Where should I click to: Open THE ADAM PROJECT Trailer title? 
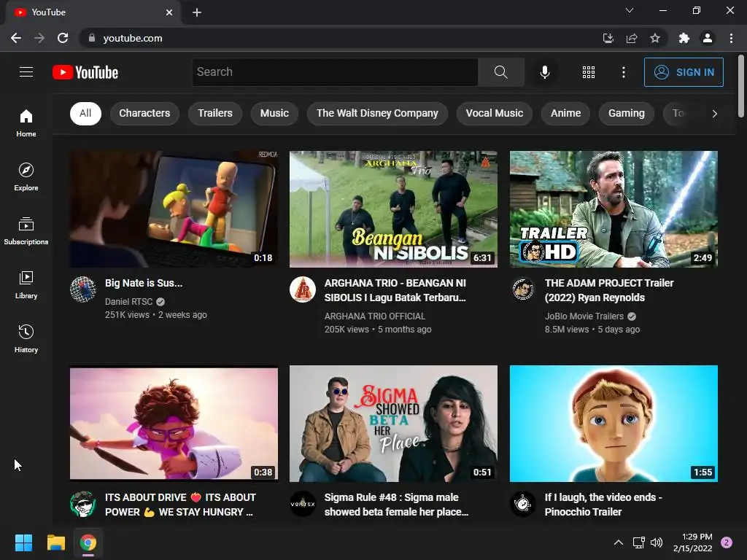(609, 290)
